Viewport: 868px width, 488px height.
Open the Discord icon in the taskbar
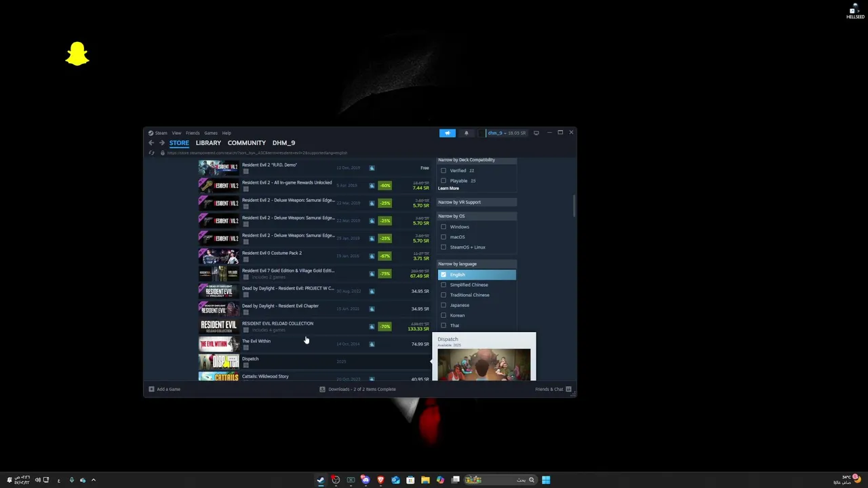[366, 480]
